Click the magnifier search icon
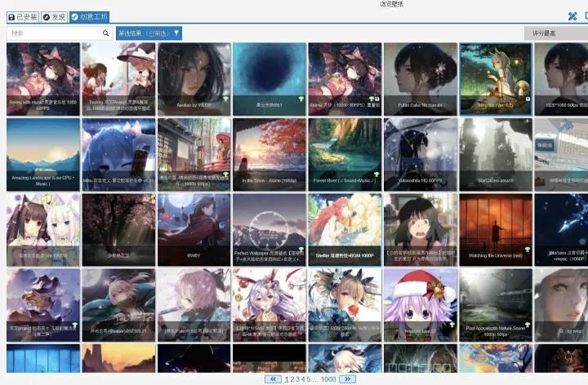 pyautogui.click(x=105, y=33)
